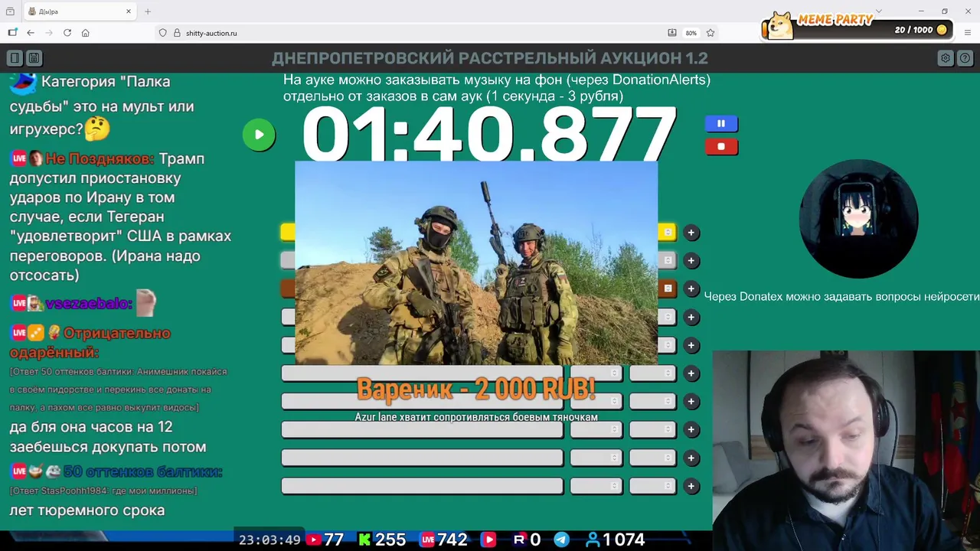Click heading 'ДНЕПРОПЕТРОВСКИЙ РАССТРЕЛЬНЫЙ АУКЦИОН 1.2'

point(490,58)
